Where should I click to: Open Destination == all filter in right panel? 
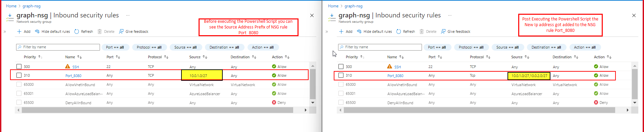(x=546, y=47)
